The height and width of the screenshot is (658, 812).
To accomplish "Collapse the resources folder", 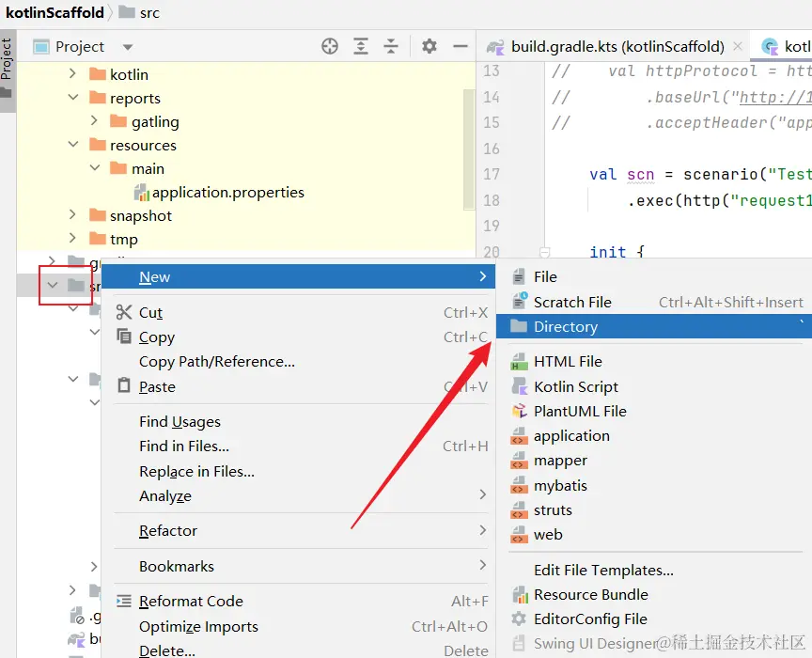I will [x=73, y=145].
